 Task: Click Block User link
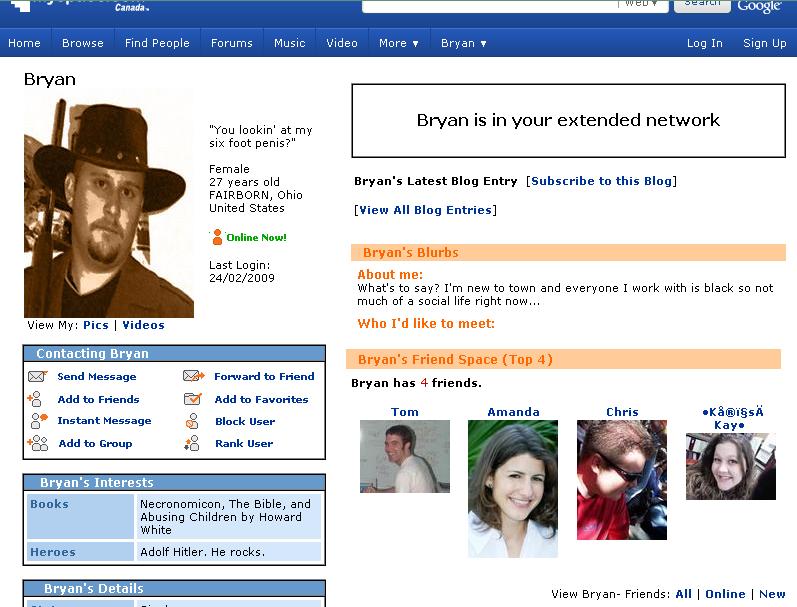[x=245, y=421]
